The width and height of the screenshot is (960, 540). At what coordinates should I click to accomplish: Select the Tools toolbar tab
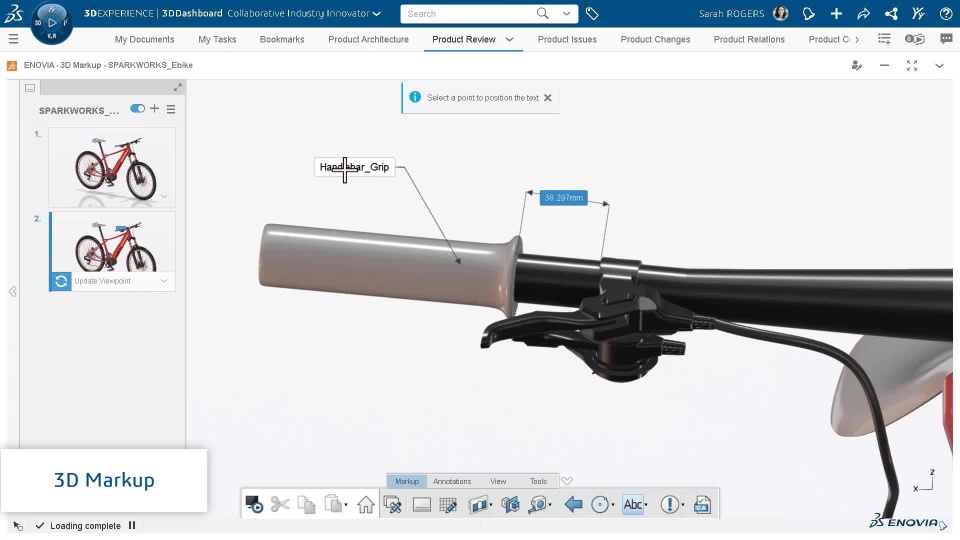538,481
